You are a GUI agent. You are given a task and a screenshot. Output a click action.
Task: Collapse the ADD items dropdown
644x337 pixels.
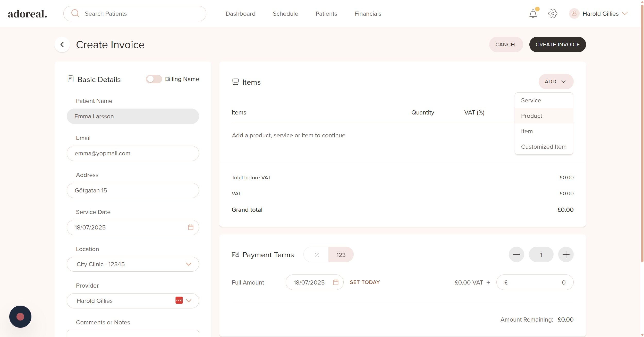[556, 82]
